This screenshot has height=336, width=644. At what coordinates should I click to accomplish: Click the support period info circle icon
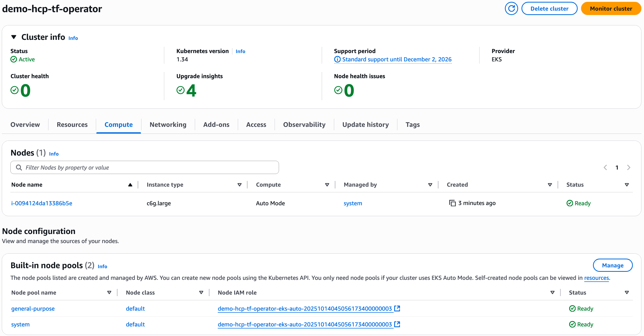click(337, 59)
